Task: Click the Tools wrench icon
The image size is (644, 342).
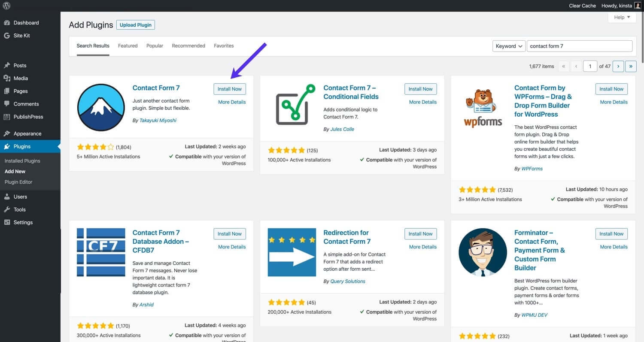Action: (7, 210)
